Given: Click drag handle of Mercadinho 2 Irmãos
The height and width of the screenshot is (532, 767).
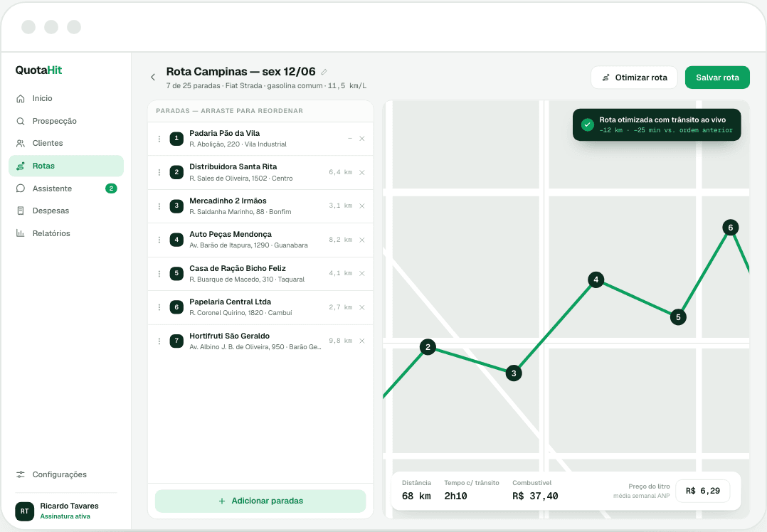Looking at the screenshot, I should pyautogui.click(x=159, y=206).
